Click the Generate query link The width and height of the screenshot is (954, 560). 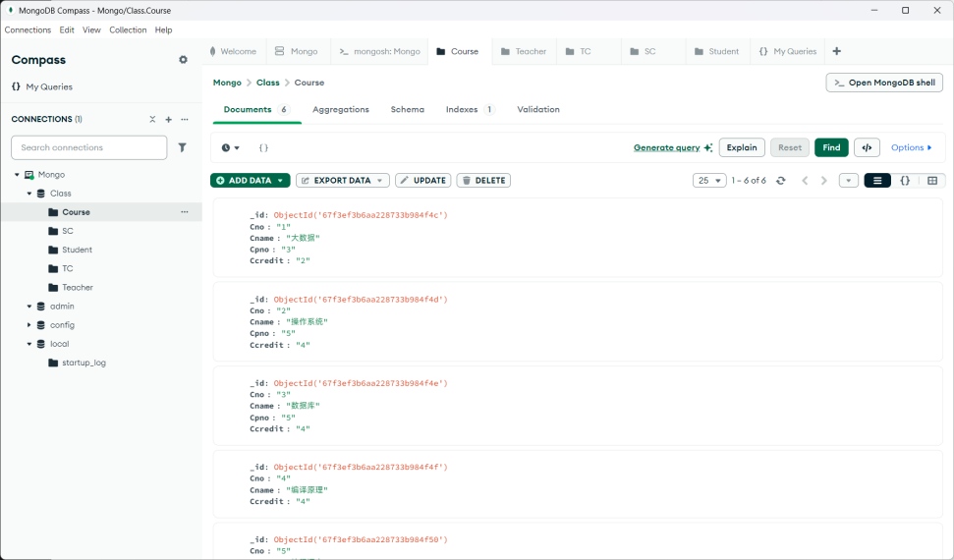[667, 148]
